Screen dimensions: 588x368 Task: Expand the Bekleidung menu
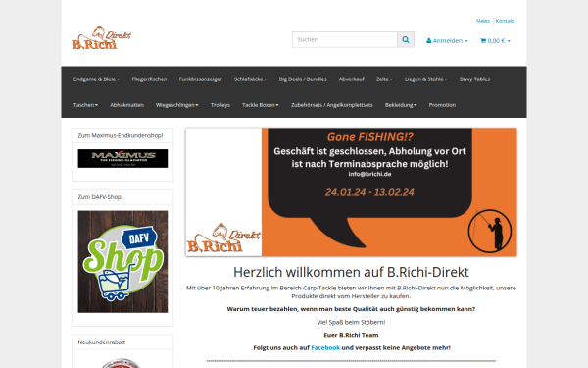tap(401, 105)
